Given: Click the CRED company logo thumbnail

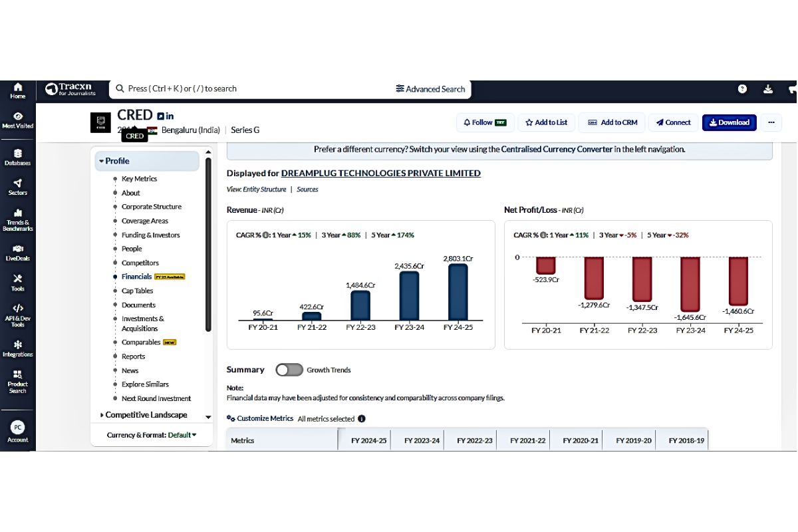Looking at the screenshot, I should point(101,122).
